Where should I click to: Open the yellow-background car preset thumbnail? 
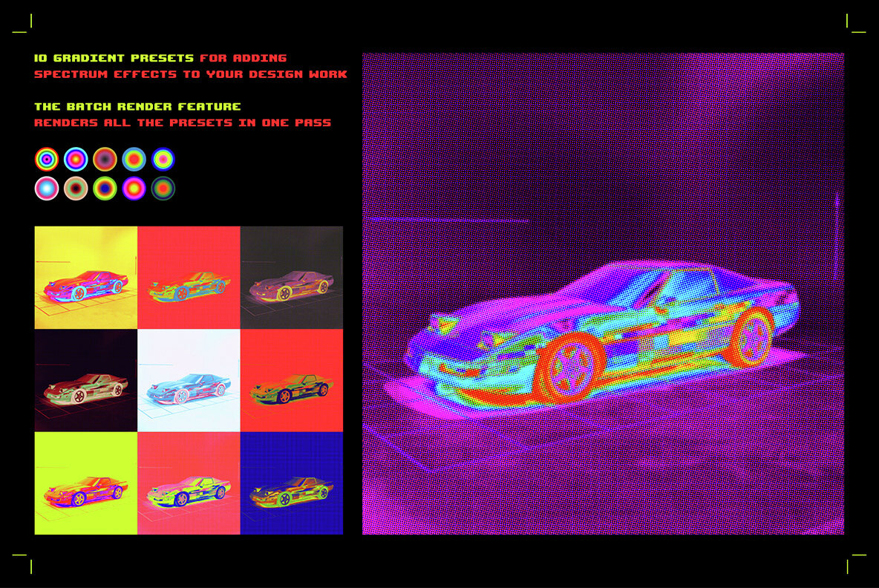(85, 276)
